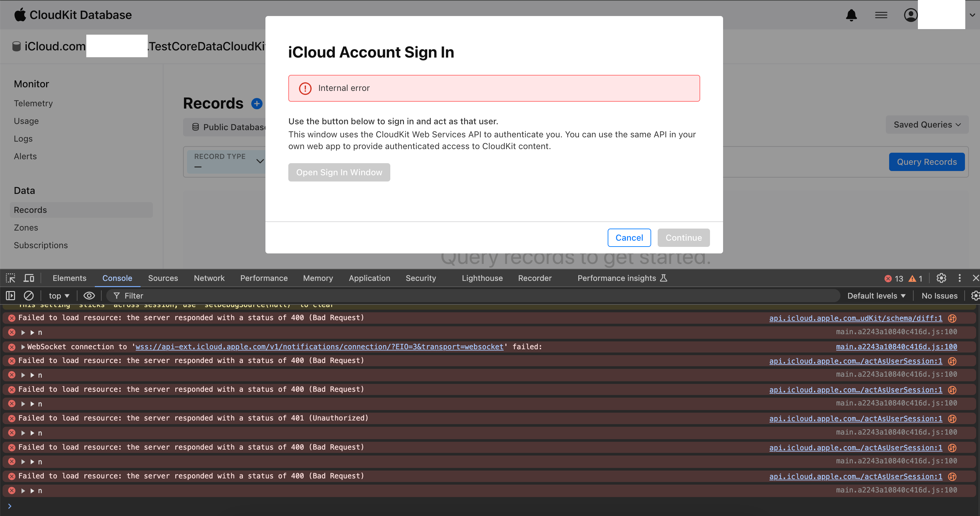
Task: Expand the n error below the 401 Unauthorized message
Action: (x=23, y=433)
